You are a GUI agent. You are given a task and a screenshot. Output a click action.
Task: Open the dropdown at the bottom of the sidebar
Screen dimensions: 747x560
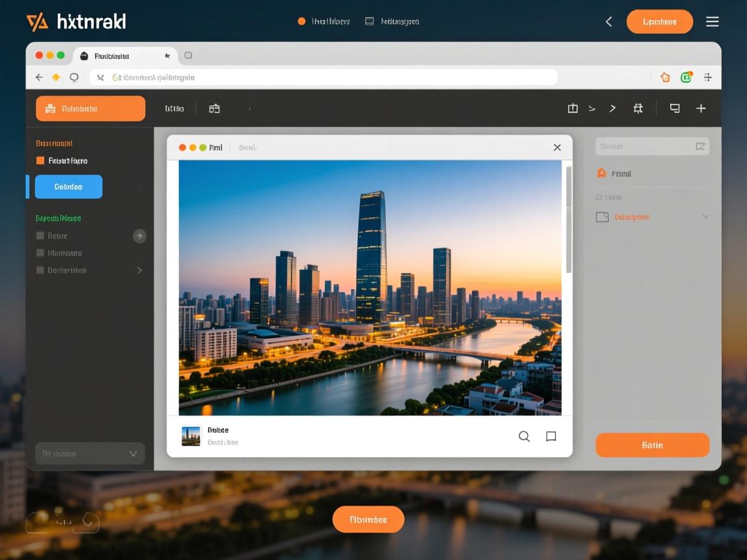(x=89, y=454)
